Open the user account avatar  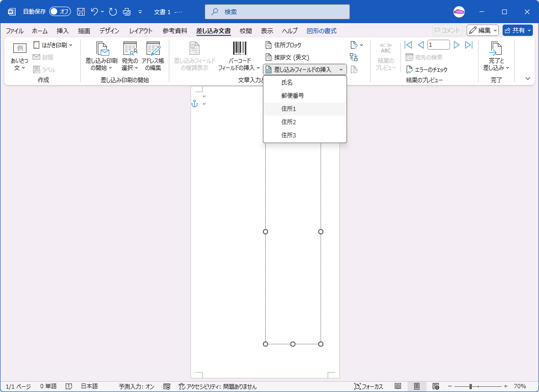459,12
